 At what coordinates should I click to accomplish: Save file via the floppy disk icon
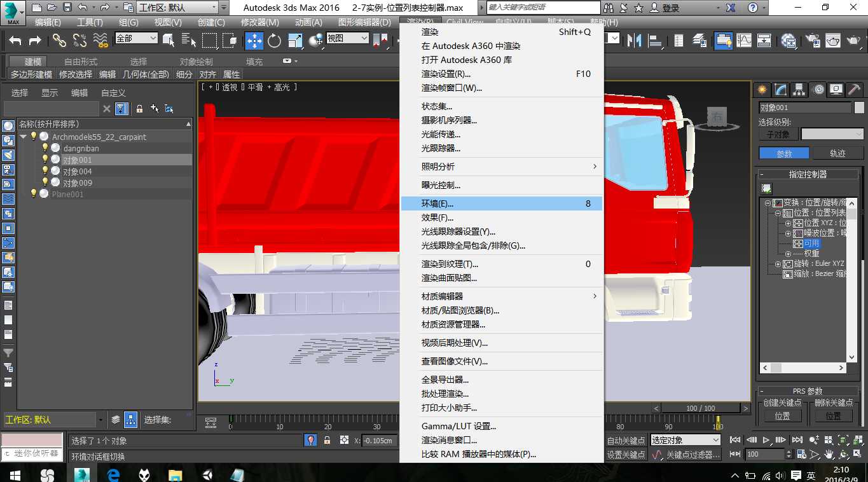(x=68, y=8)
